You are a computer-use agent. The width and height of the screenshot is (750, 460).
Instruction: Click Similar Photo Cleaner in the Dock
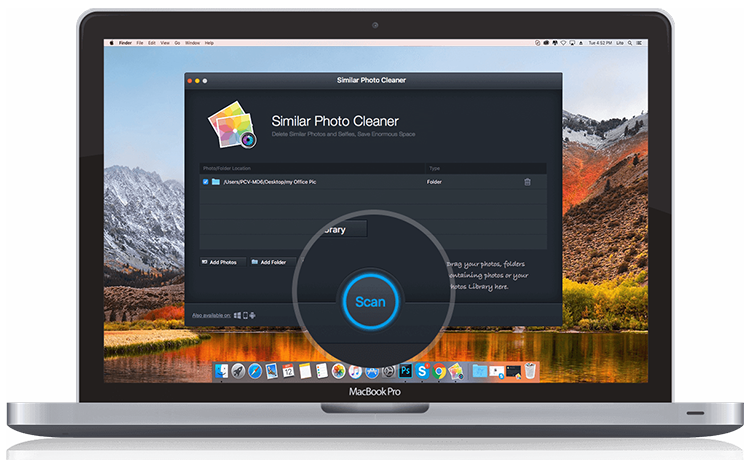tap(456, 371)
